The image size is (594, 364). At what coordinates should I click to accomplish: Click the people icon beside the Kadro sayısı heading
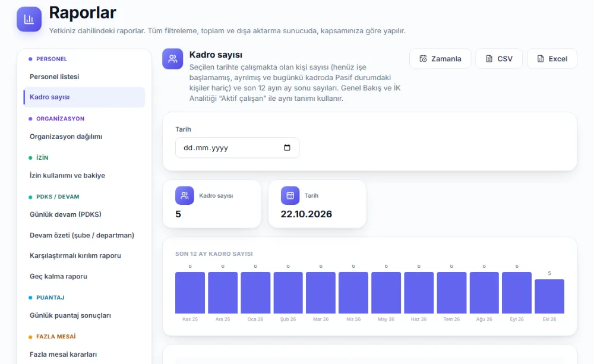pos(173,59)
